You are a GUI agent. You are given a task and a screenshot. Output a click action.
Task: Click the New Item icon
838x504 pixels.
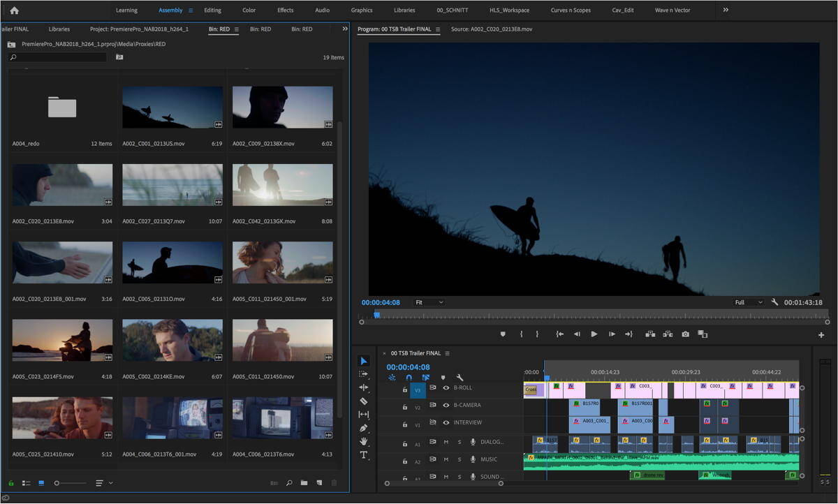tap(318, 482)
